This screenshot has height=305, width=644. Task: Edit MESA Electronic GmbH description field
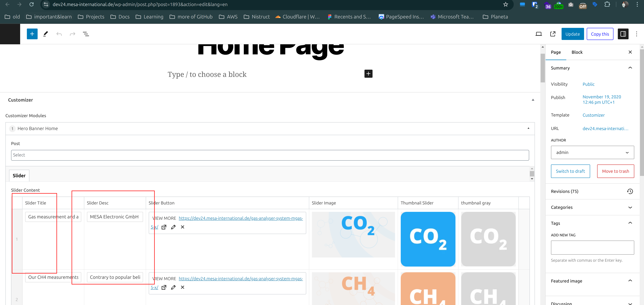coord(115,217)
